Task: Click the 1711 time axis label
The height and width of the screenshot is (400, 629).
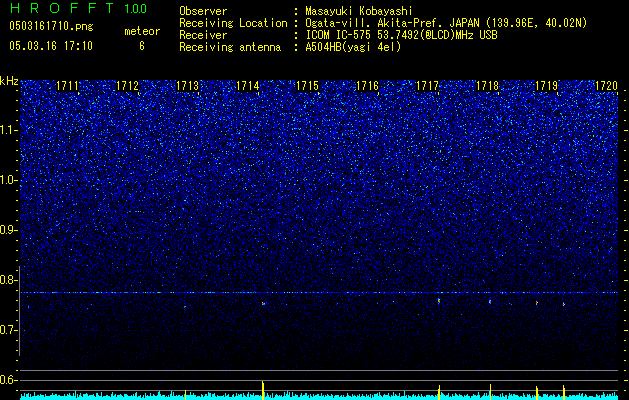Action: pyautogui.click(x=67, y=85)
